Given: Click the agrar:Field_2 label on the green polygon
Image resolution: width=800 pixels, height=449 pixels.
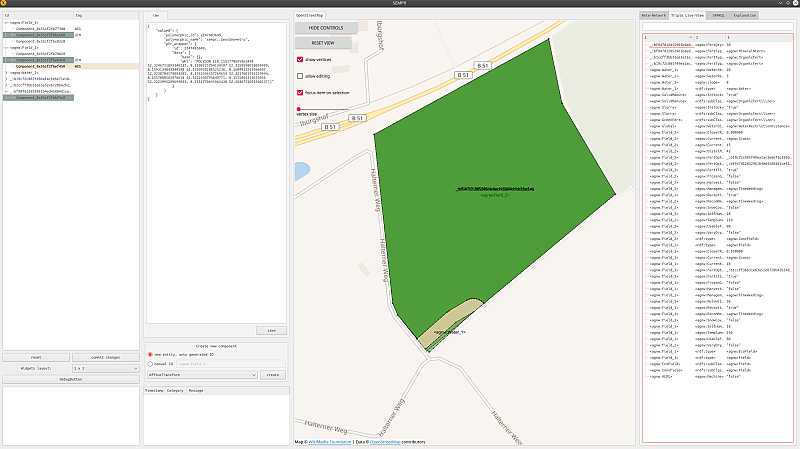Looking at the screenshot, I should point(494,195).
